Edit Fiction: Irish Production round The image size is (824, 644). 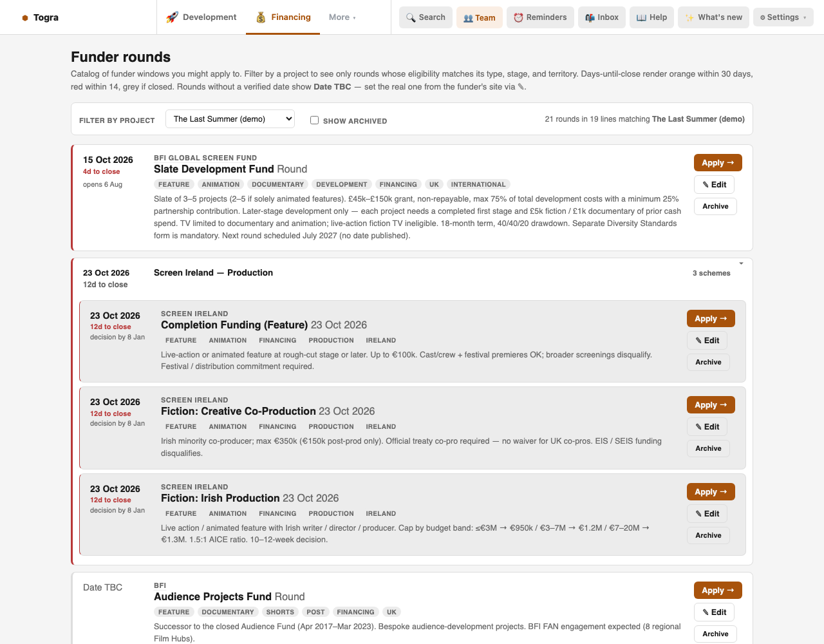pyautogui.click(x=707, y=514)
